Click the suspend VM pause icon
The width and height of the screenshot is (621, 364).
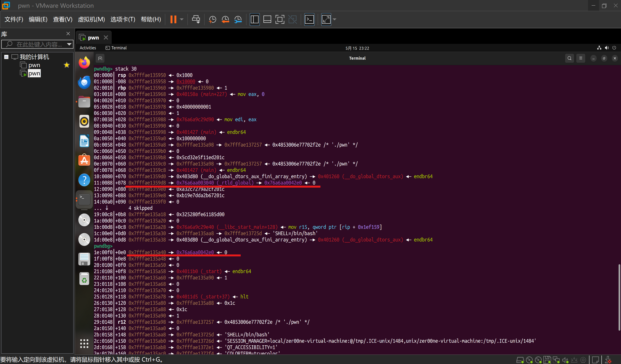click(x=173, y=19)
